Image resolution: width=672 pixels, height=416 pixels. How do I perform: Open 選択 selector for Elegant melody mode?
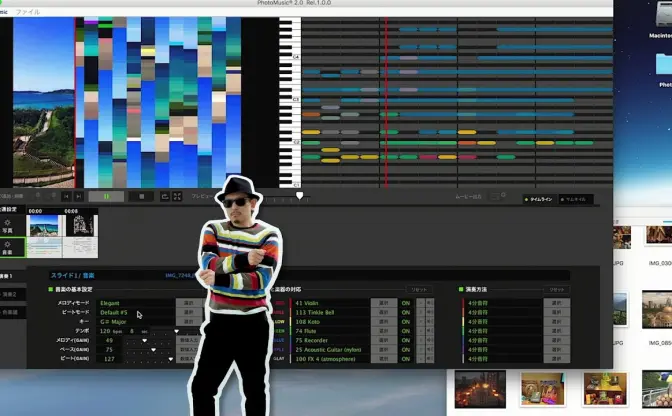pos(187,301)
